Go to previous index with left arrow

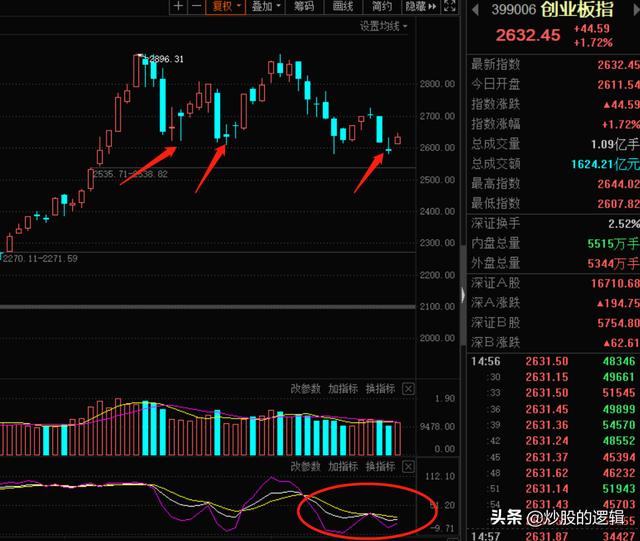[475, 9]
